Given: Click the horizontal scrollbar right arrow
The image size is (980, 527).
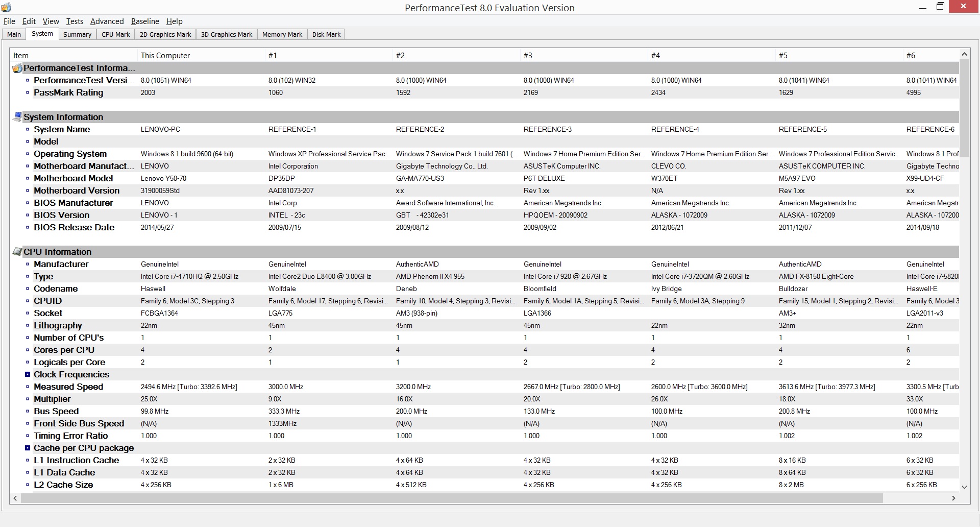Looking at the screenshot, I should [953, 498].
